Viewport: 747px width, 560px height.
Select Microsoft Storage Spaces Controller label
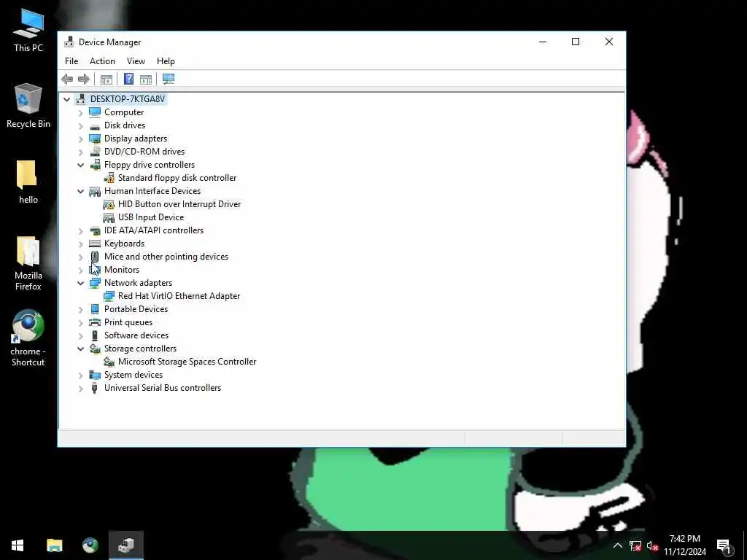187,362
